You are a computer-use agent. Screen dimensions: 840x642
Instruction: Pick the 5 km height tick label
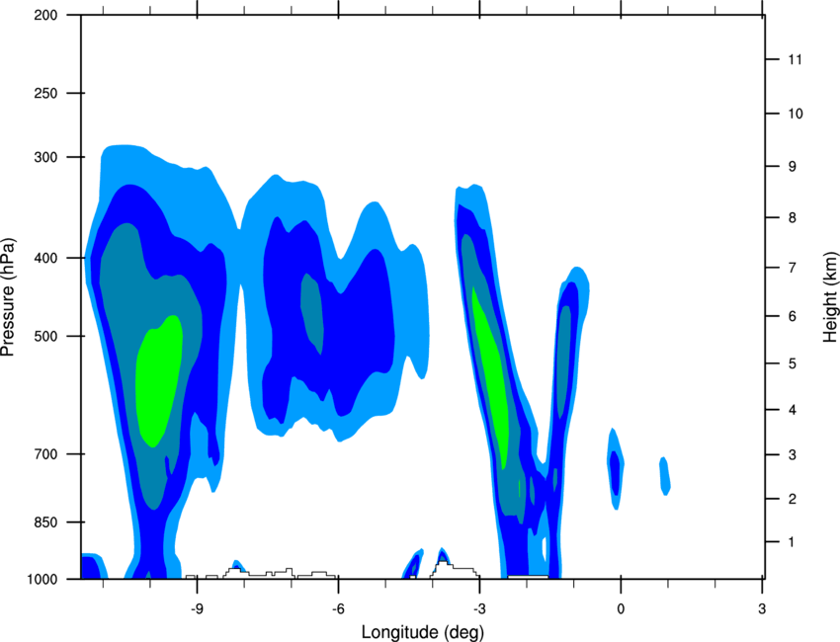(x=793, y=363)
